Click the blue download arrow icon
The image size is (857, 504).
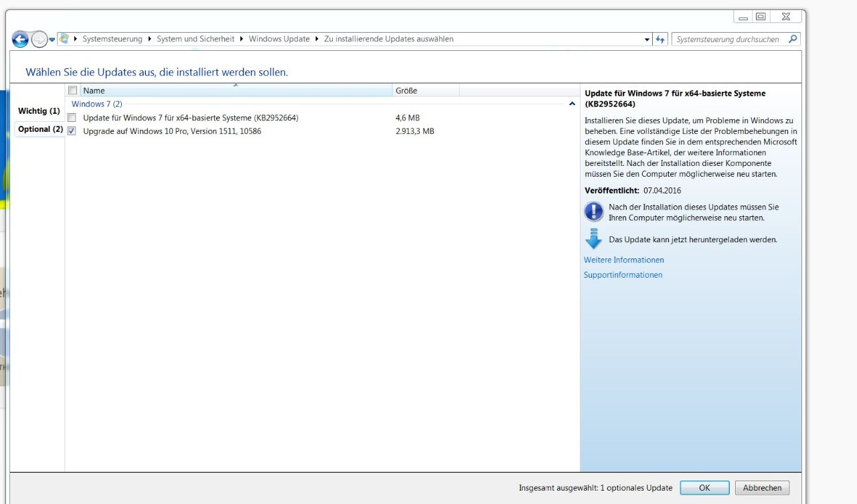tap(594, 239)
